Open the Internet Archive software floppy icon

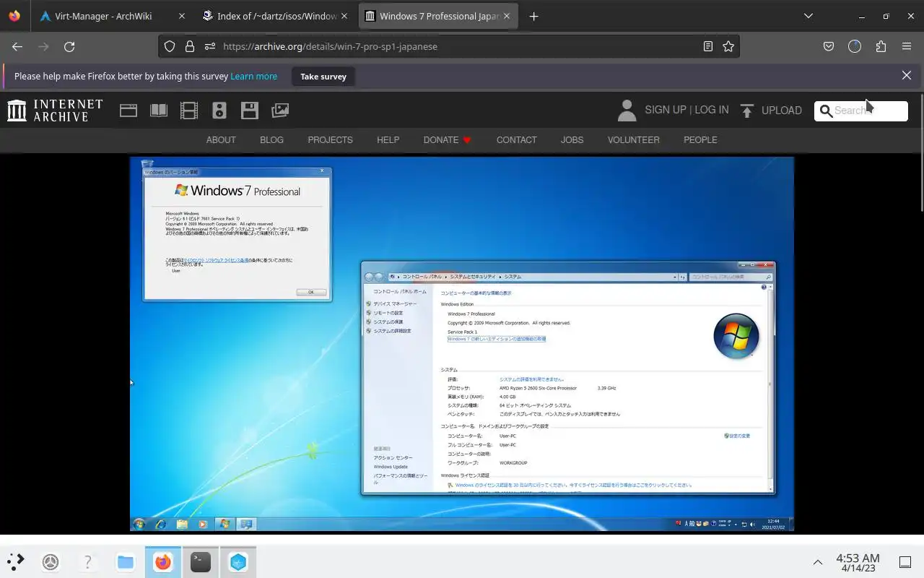point(249,111)
